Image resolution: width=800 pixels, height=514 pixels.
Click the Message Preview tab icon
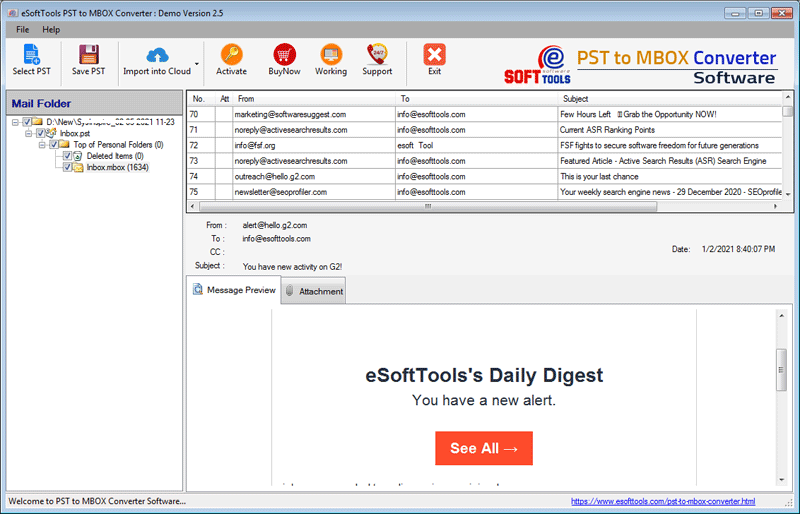pos(198,289)
